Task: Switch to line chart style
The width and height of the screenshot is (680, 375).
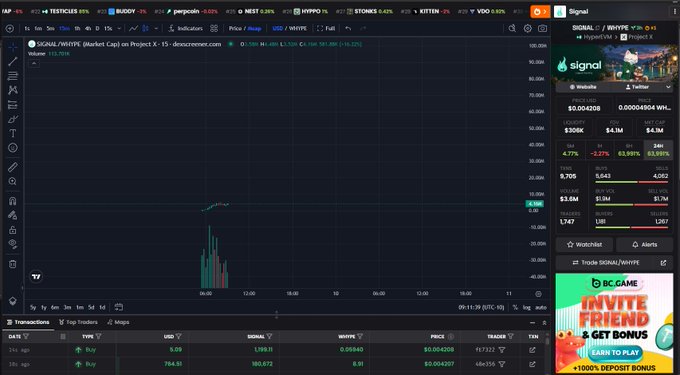Action: click(134, 29)
